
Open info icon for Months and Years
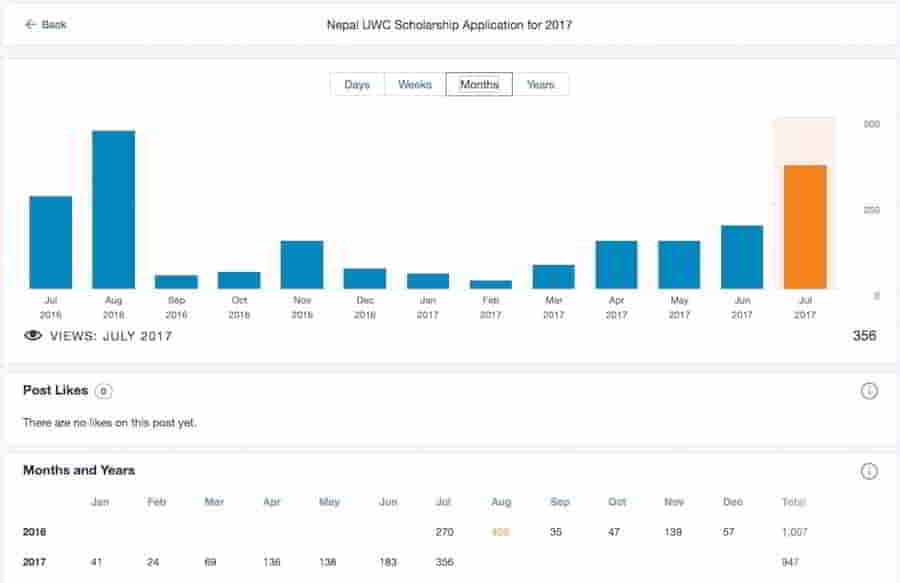[x=869, y=471]
